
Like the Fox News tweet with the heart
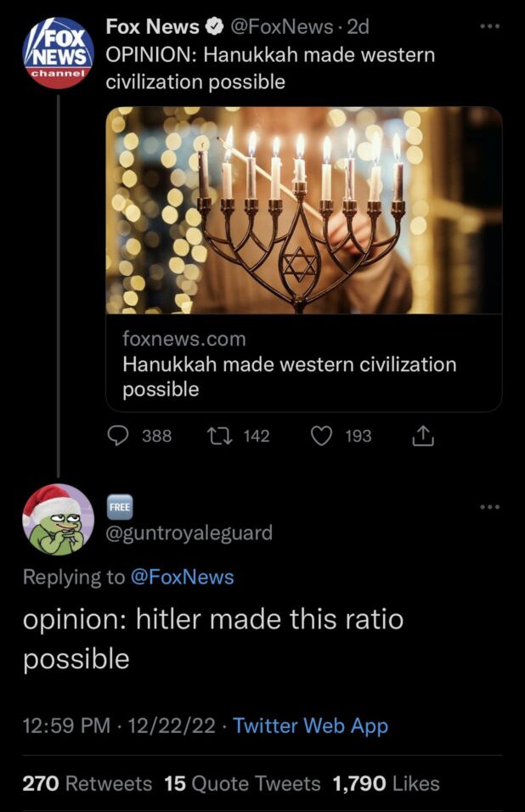320,436
